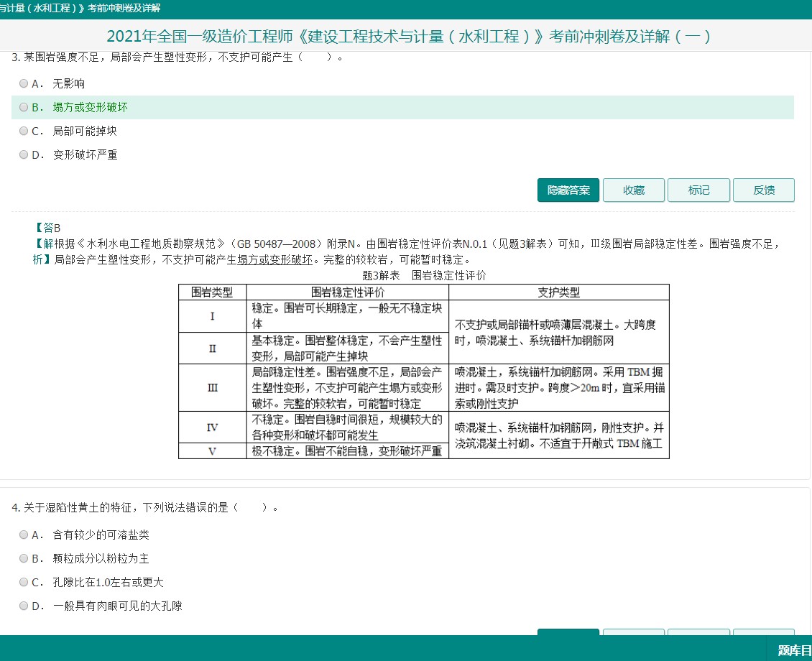The width and height of the screenshot is (812, 661).
Task: Click table row cell II
Action: click(x=212, y=348)
